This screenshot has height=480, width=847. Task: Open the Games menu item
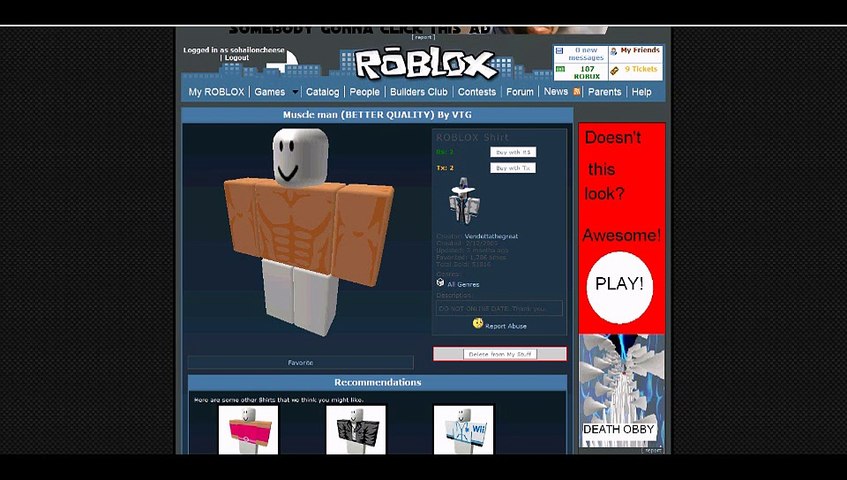tap(270, 92)
